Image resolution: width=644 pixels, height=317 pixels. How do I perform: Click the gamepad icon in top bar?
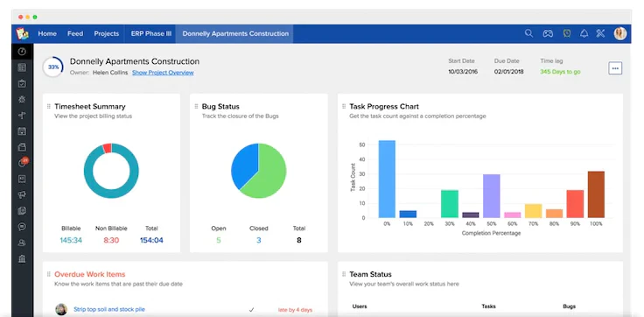548,34
